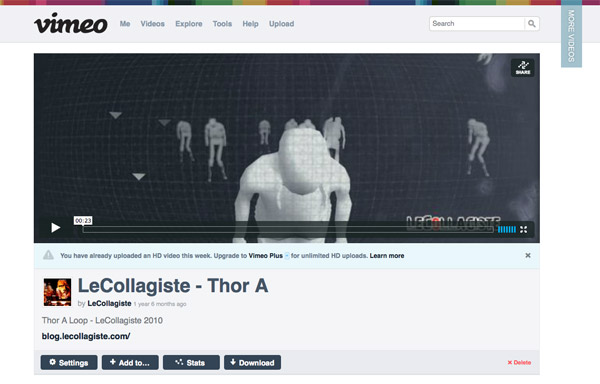The width and height of the screenshot is (600, 384).
Task: Click the Vimeo logo
Action: pyautogui.click(x=71, y=23)
